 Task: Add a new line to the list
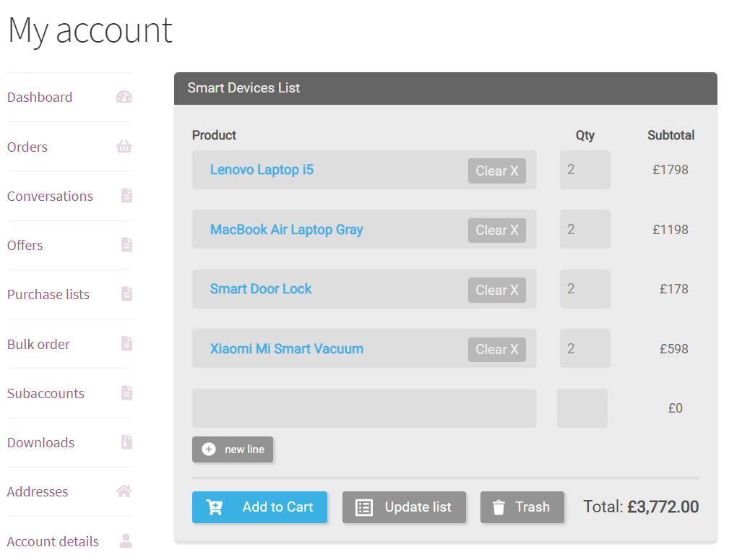pos(233,449)
